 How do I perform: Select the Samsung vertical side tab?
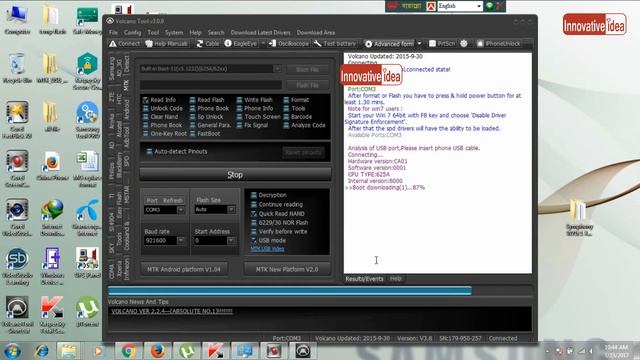(111, 68)
